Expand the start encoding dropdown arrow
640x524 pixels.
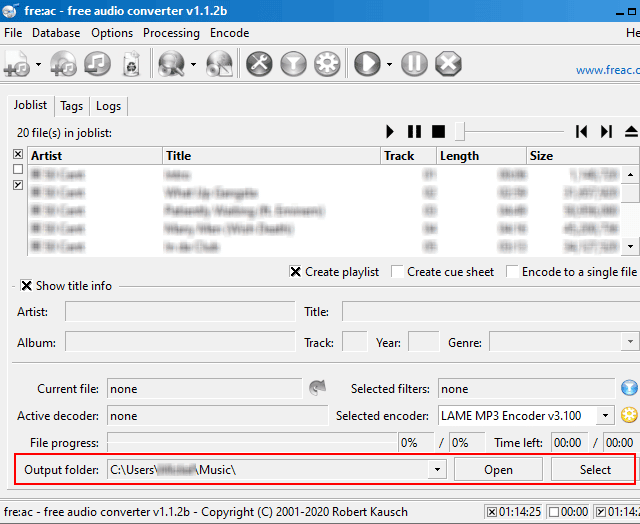pos(389,64)
